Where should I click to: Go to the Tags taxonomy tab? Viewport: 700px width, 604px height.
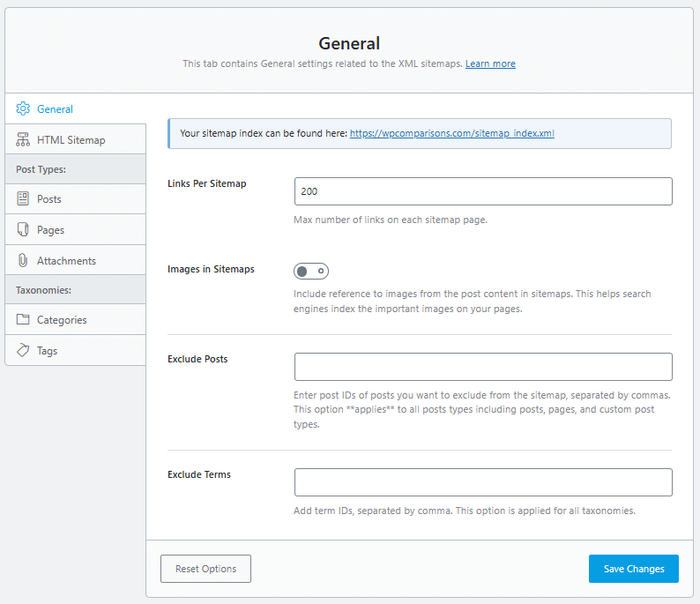pyautogui.click(x=48, y=351)
